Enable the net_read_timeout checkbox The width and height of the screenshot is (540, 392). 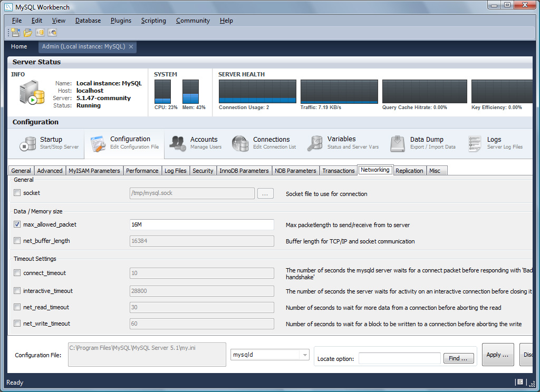pyautogui.click(x=17, y=307)
